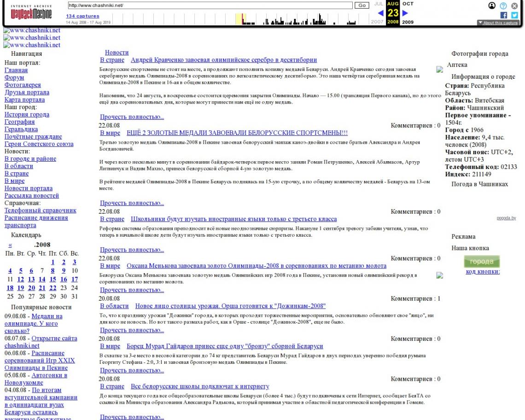Viewport: 525px width, 420px height.
Task: Click 'Аптека' photo caption in city photos
Action: [x=457, y=64]
